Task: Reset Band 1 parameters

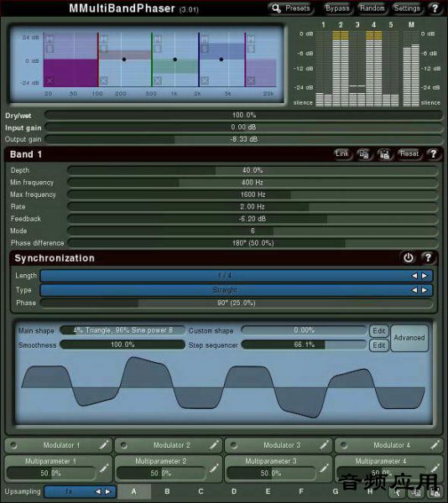Action: pyautogui.click(x=409, y=154)
